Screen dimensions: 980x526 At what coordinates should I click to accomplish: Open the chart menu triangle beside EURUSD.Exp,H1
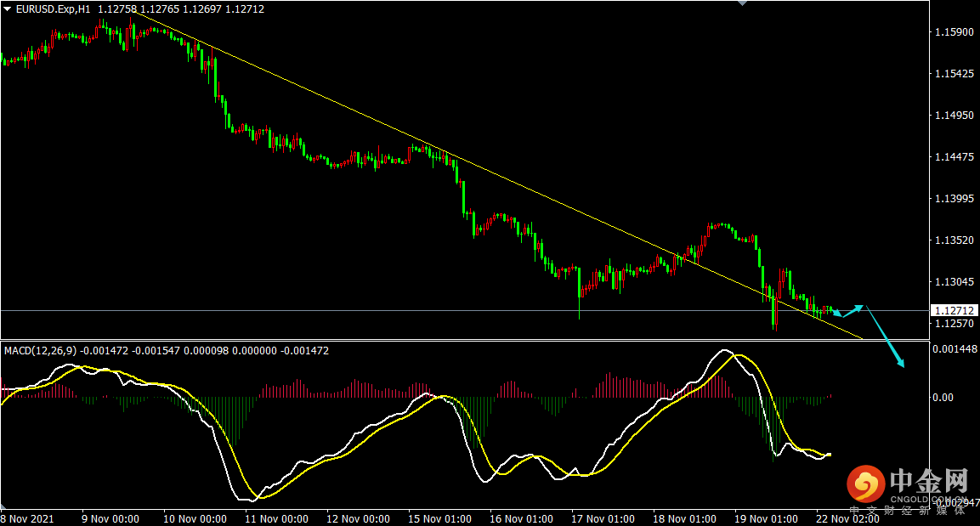[x=8, y=9]
